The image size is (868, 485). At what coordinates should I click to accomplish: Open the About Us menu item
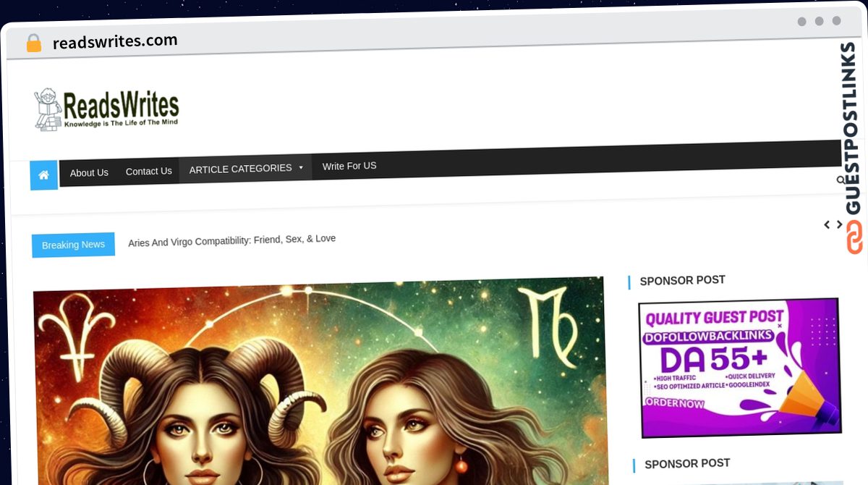coord(89,173)
